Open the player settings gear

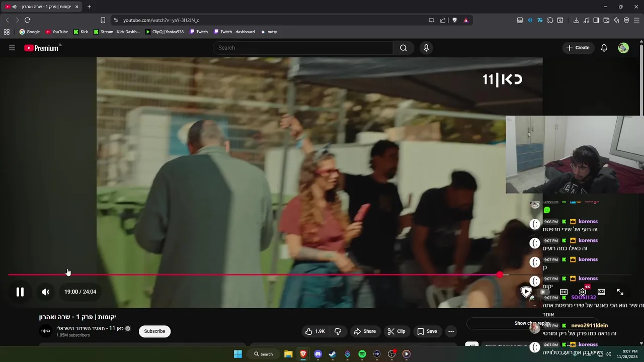pos(583,292)
